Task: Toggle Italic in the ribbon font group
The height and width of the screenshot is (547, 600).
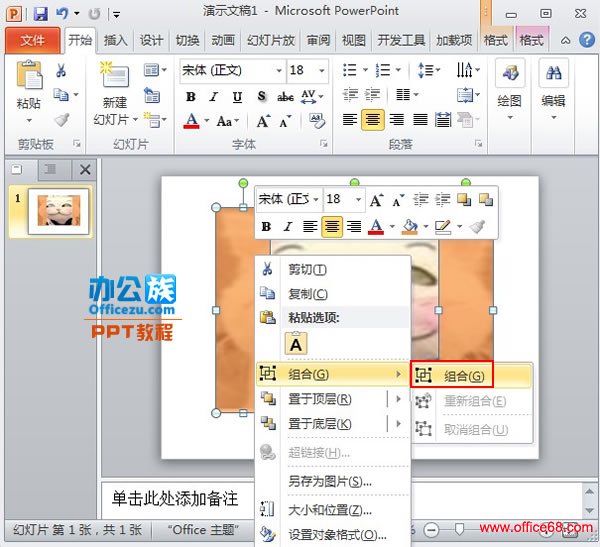Action: click(x=214, y=97)
